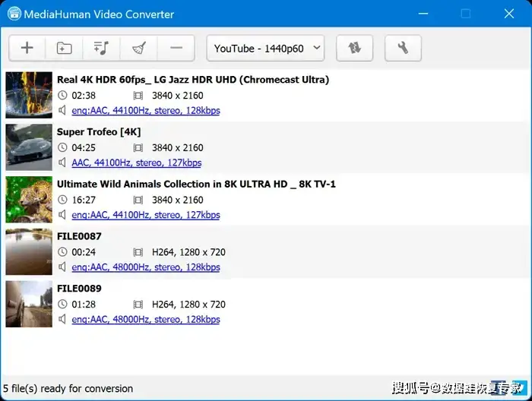Click the Ultimate Wild Animals audio link

click(x=145, y=215)
